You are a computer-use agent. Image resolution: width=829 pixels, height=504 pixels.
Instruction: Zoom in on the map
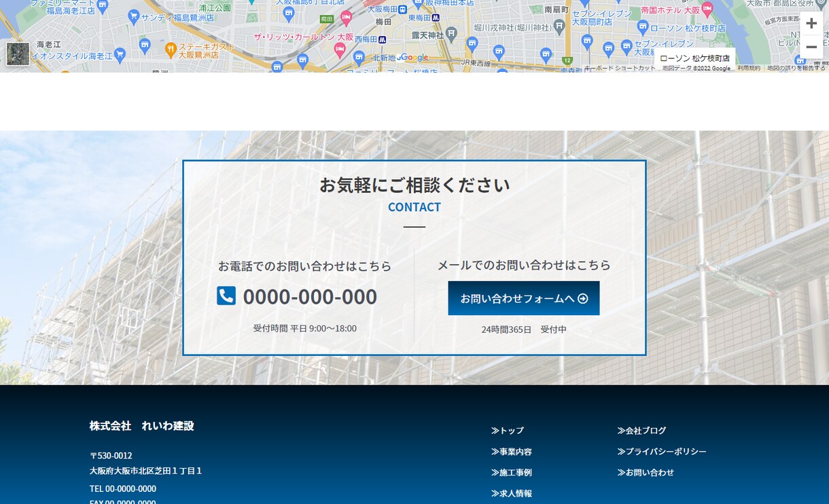click(x=811, y=24)
